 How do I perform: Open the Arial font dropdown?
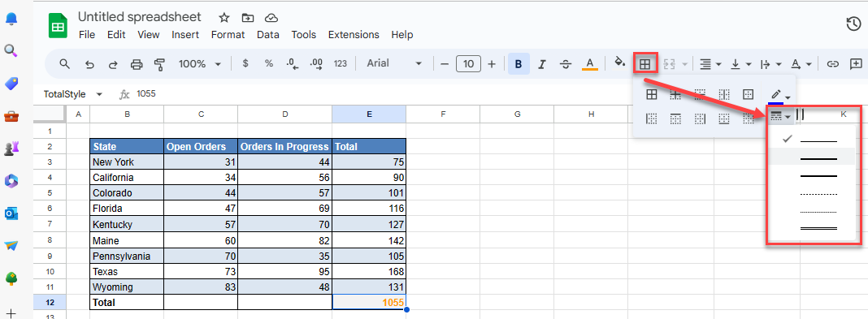click(x=394, y=63)
